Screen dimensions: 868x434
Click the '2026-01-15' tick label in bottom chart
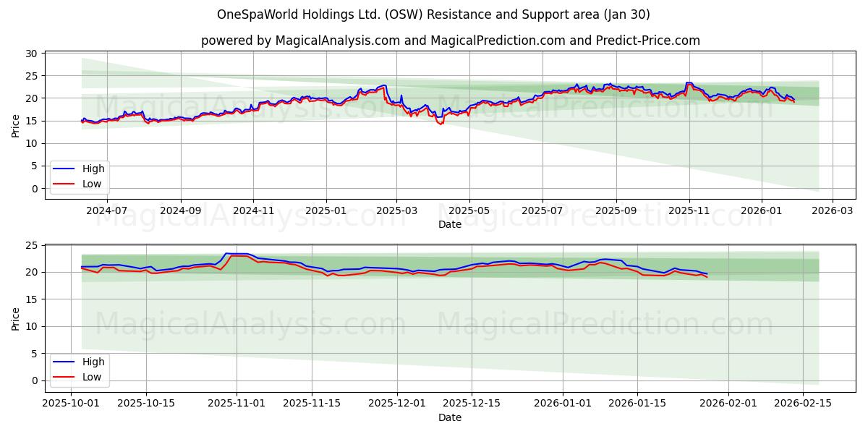coord(637,403)
